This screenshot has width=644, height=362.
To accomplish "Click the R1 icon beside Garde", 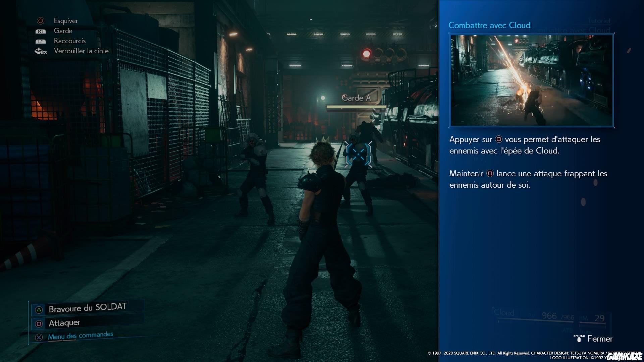I will click(41, 32).
